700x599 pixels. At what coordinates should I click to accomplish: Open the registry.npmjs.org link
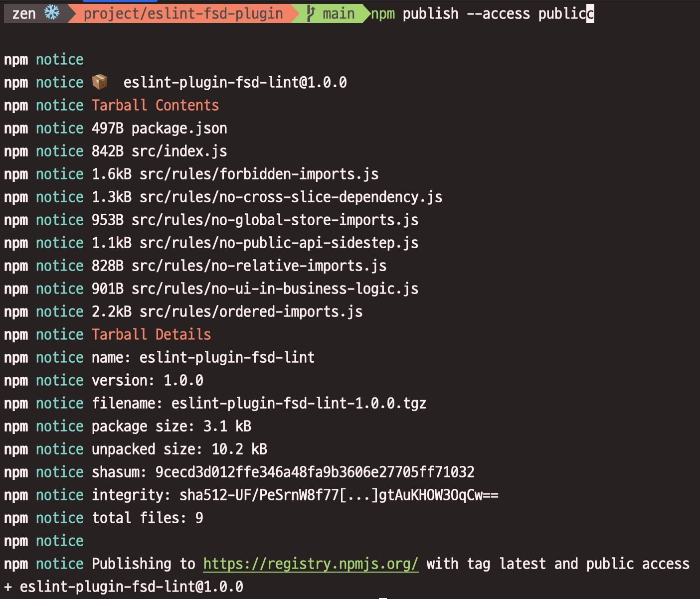[x=311, y=564]
